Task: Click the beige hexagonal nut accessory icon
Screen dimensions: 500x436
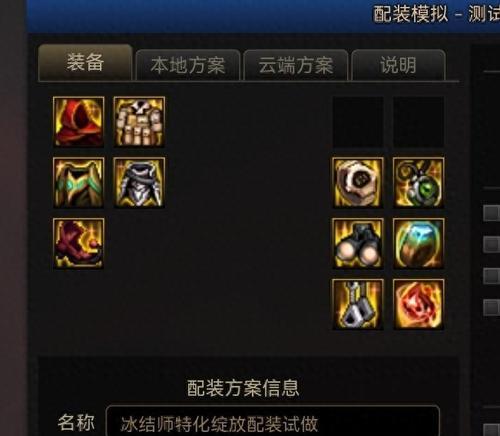Action: [x=358, y=183]
